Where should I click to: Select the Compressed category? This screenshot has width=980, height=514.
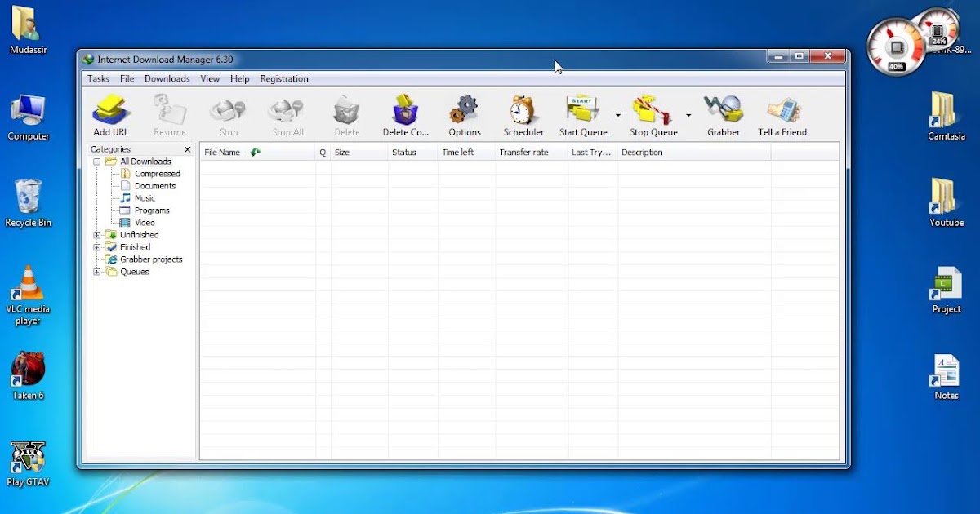click(157, 174)
